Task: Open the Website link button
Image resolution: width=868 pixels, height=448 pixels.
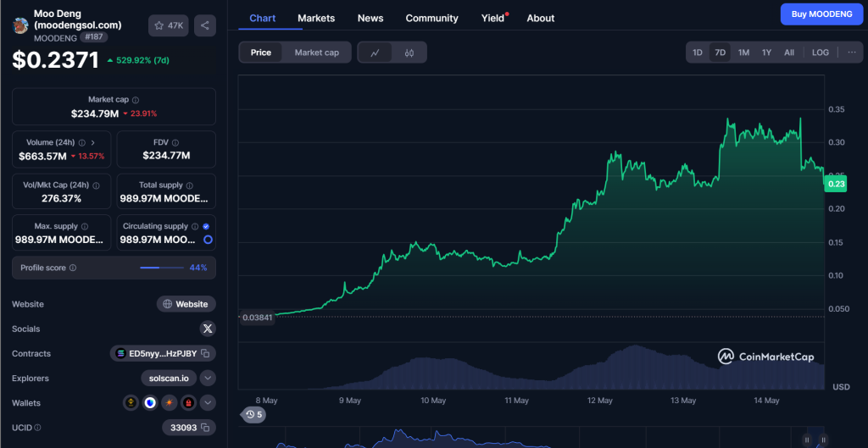Action: coord(186,304)
